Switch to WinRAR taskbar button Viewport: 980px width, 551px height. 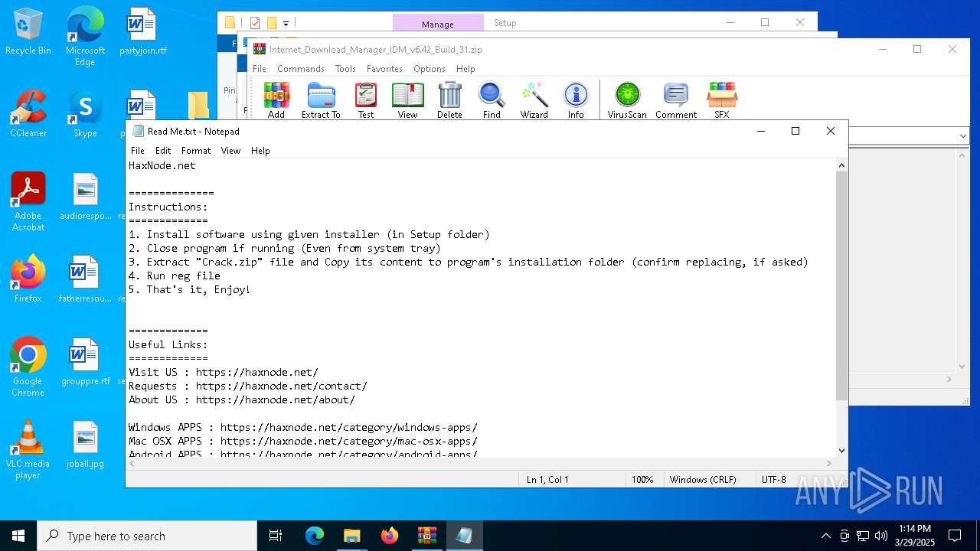point(426,536)
